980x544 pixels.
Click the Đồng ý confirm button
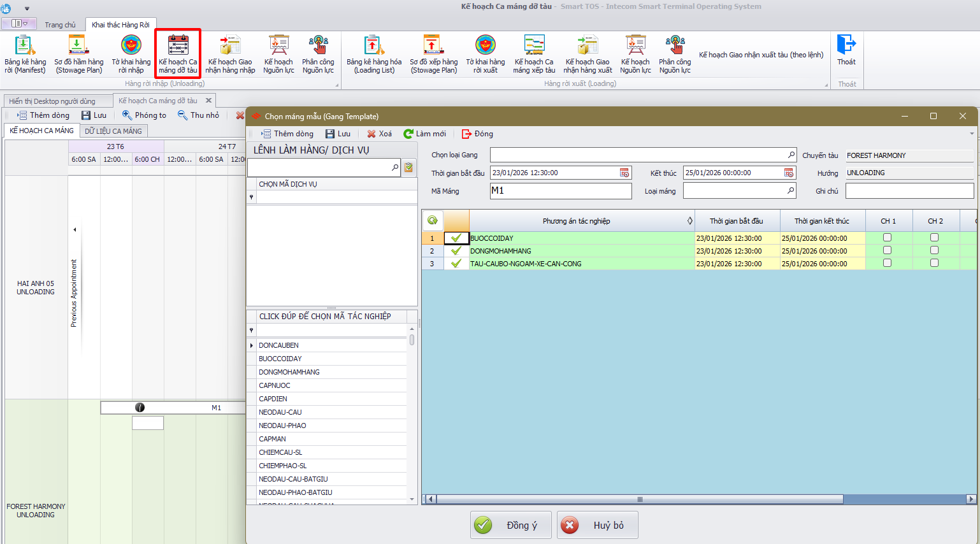511,525
